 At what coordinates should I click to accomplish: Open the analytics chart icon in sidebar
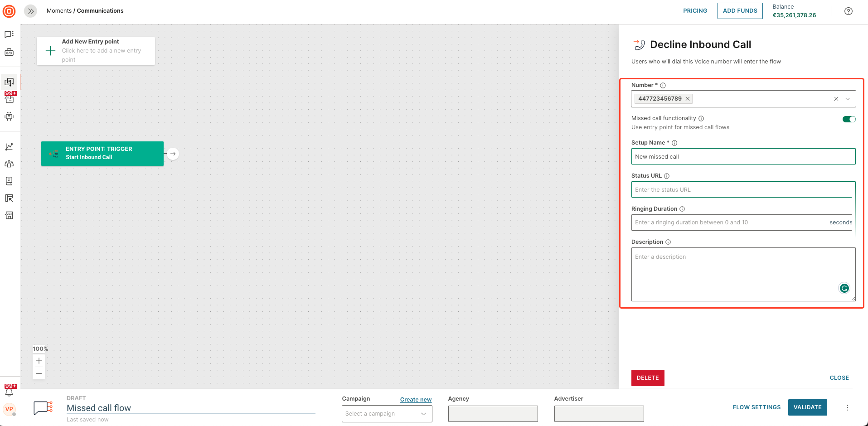(x=9, y=147)
